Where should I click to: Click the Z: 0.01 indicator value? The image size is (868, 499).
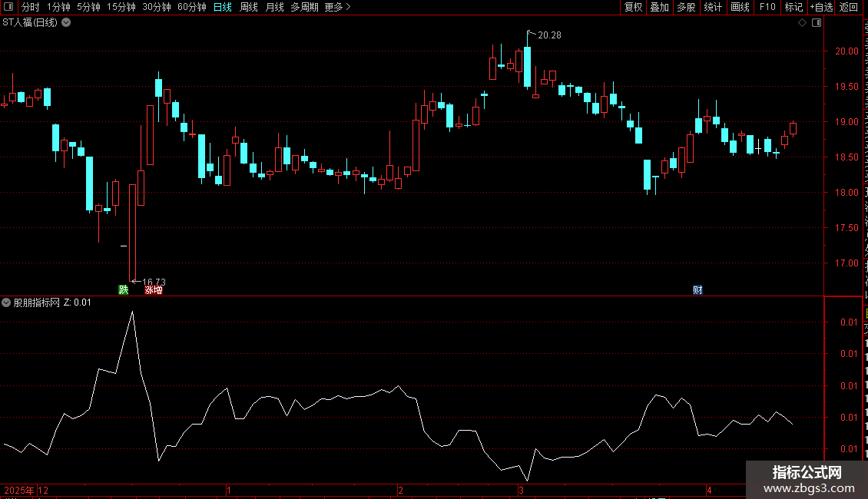78,302
